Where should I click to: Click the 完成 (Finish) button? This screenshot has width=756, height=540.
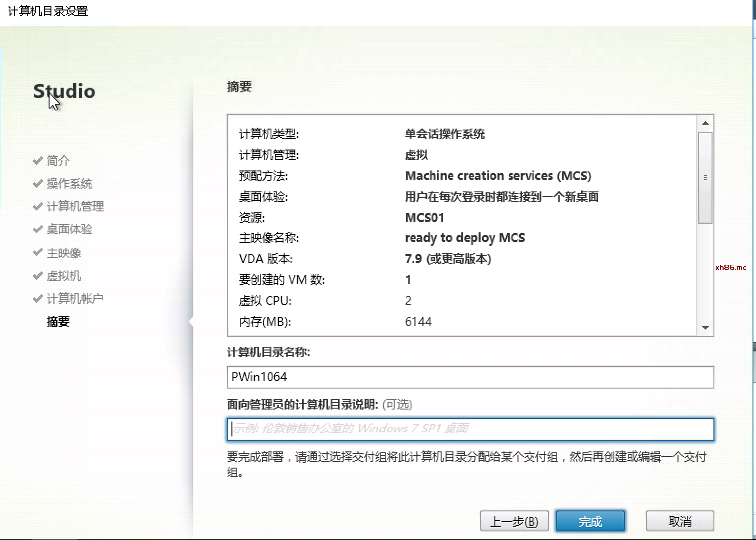coord(590,521)
